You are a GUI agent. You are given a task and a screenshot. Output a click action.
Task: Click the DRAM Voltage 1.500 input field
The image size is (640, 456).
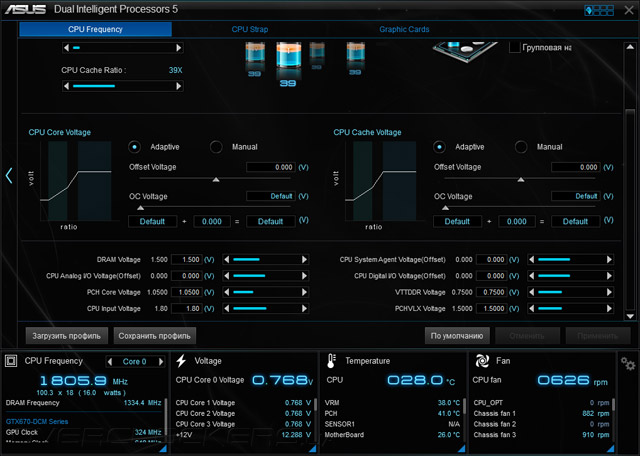tap(187, 260)
